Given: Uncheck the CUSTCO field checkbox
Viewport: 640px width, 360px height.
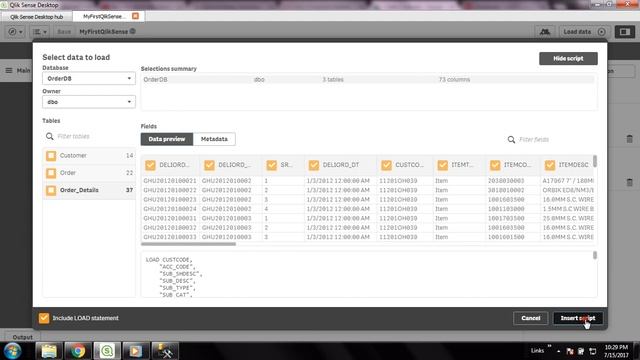Looking at the screenshot, I should click(386, 165).
